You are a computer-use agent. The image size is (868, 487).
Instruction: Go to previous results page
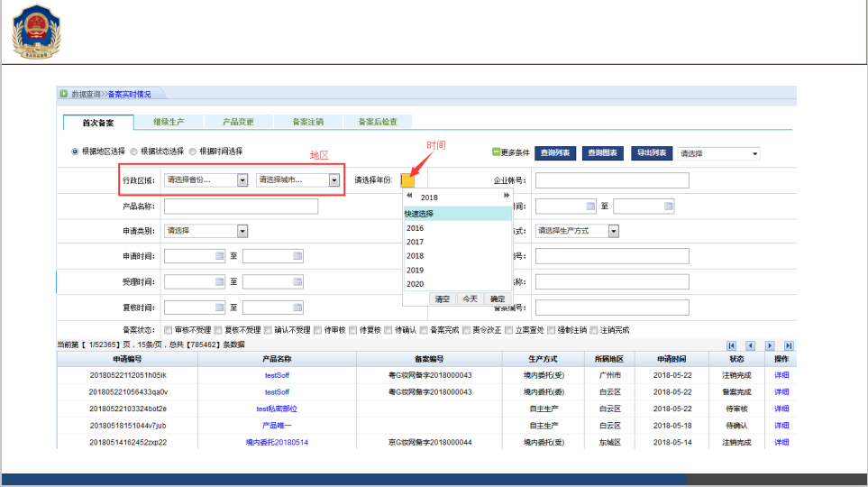pos(751,345)
